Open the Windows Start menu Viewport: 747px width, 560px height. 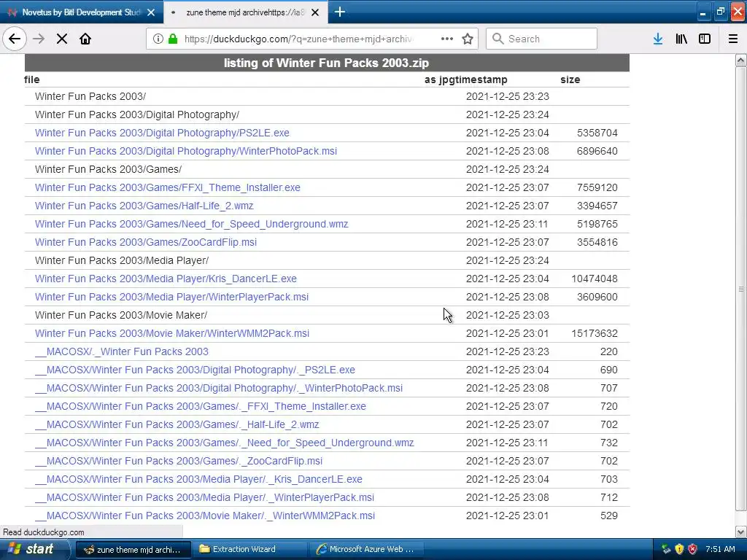34,549
